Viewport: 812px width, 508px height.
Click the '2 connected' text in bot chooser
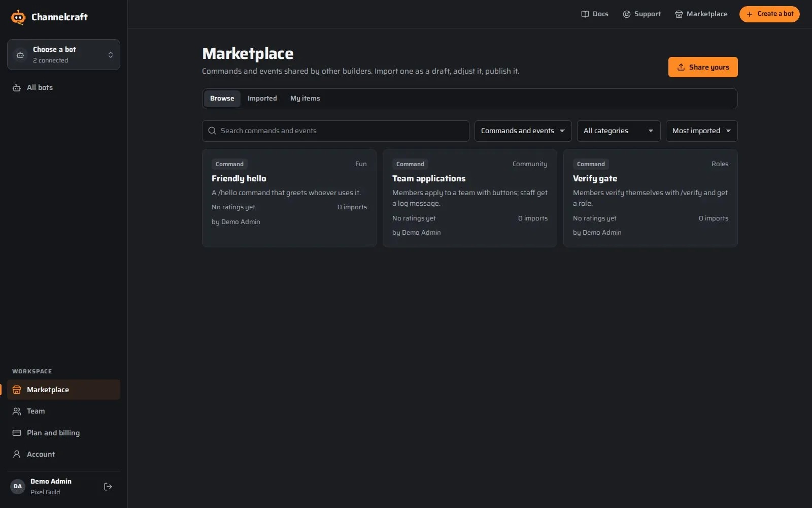point(51,60)
